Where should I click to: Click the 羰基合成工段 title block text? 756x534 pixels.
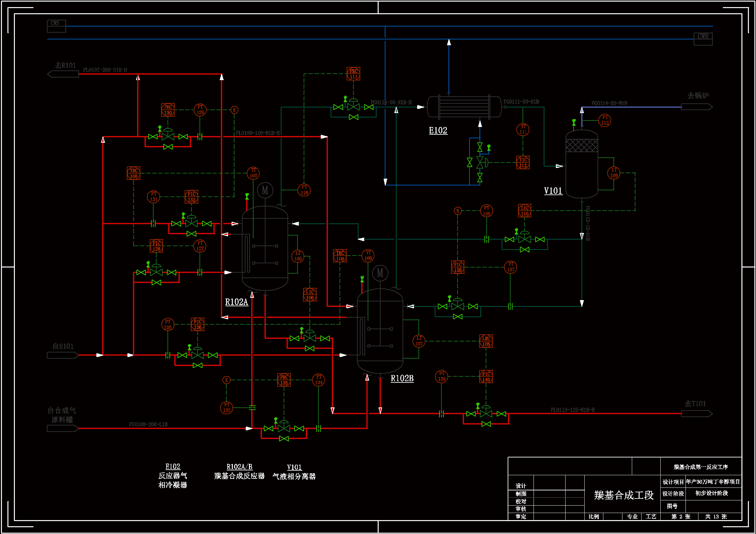click(x=624, y=495)
